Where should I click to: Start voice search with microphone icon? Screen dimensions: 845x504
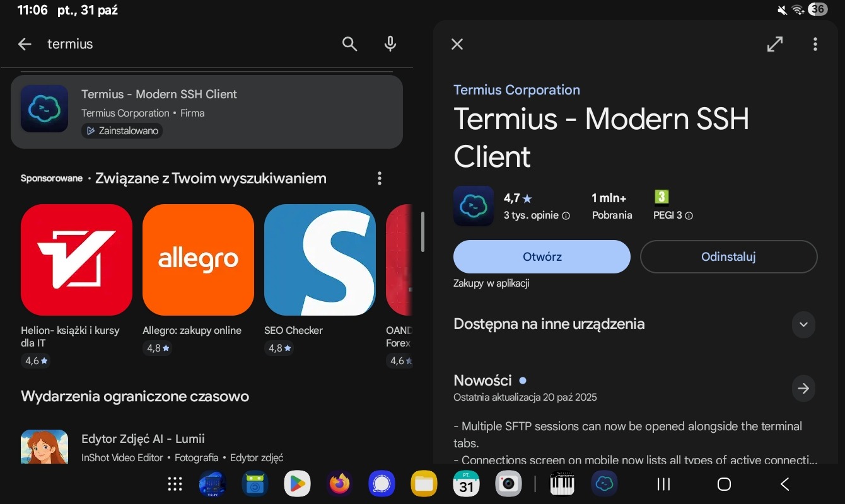point(390,44)
